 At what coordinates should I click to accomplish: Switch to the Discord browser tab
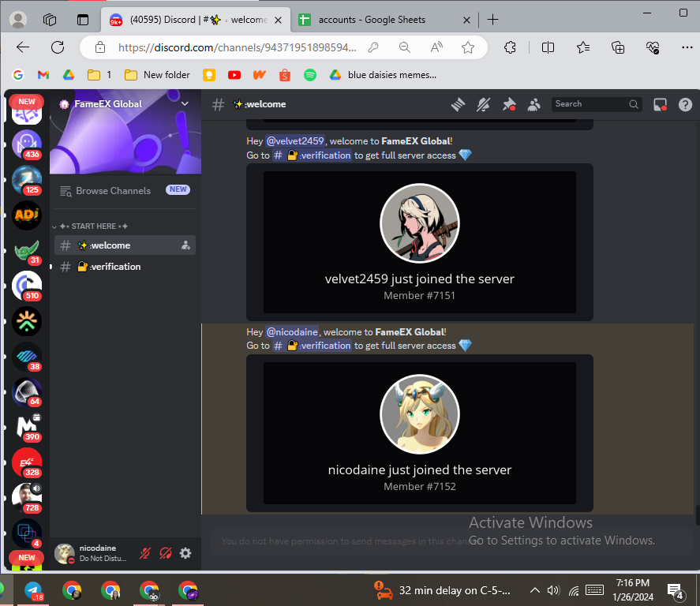pyautogui.click(x=196, y=20)
